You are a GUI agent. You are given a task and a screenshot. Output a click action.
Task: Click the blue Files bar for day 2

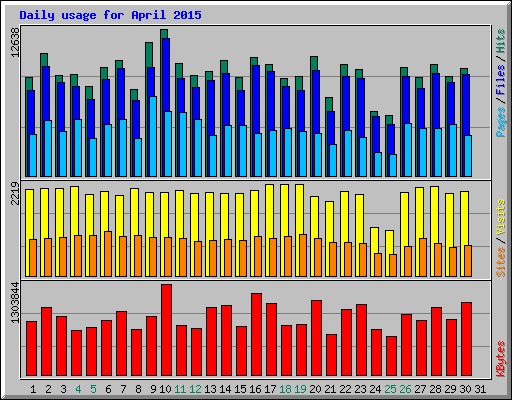point(46,93)
